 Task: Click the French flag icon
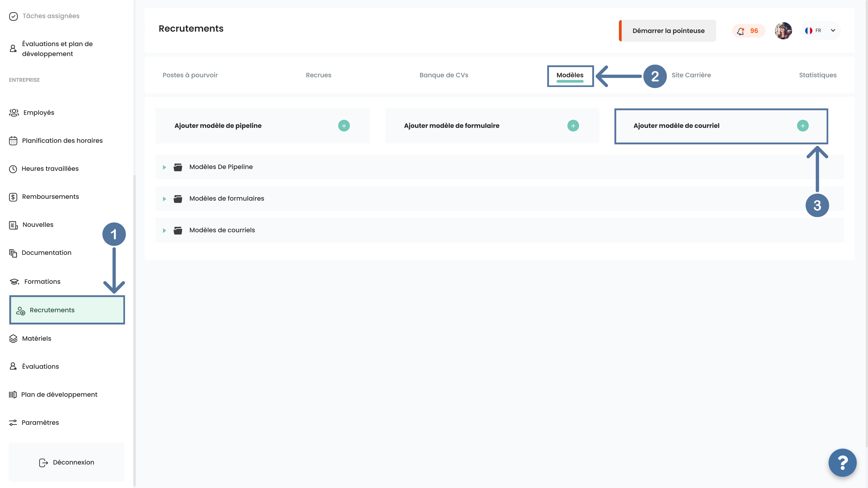click(x=808, y=31)
